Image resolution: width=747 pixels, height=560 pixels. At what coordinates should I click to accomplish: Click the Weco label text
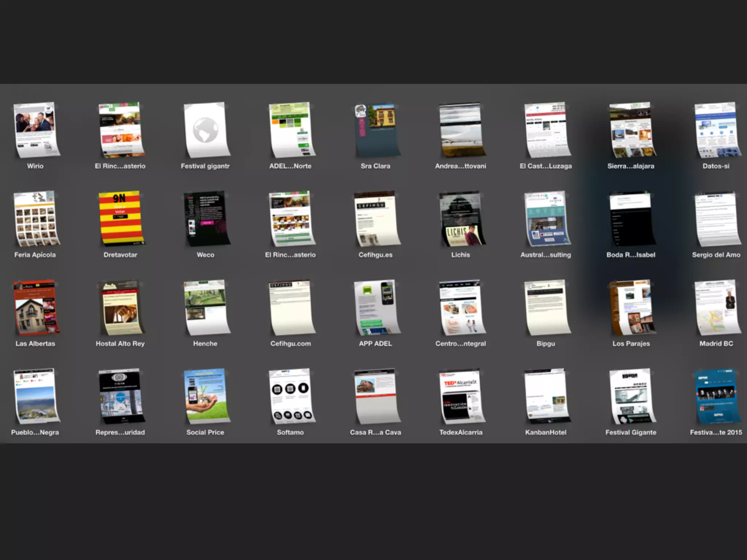205,255
